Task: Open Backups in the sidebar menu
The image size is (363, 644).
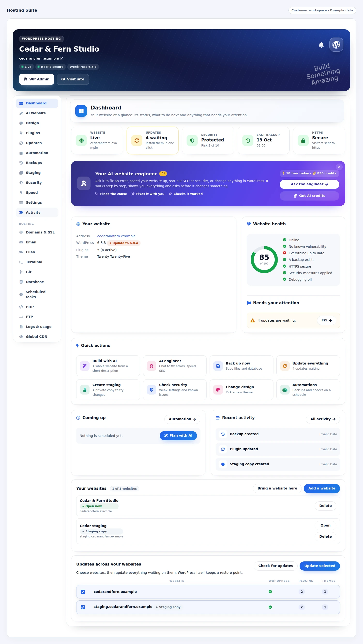Action: pos(37,163)
